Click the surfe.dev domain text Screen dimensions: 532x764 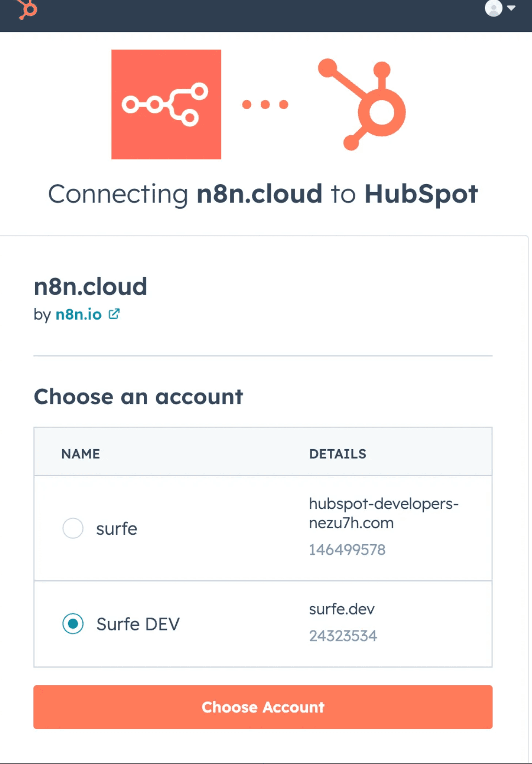pos(342,609)
